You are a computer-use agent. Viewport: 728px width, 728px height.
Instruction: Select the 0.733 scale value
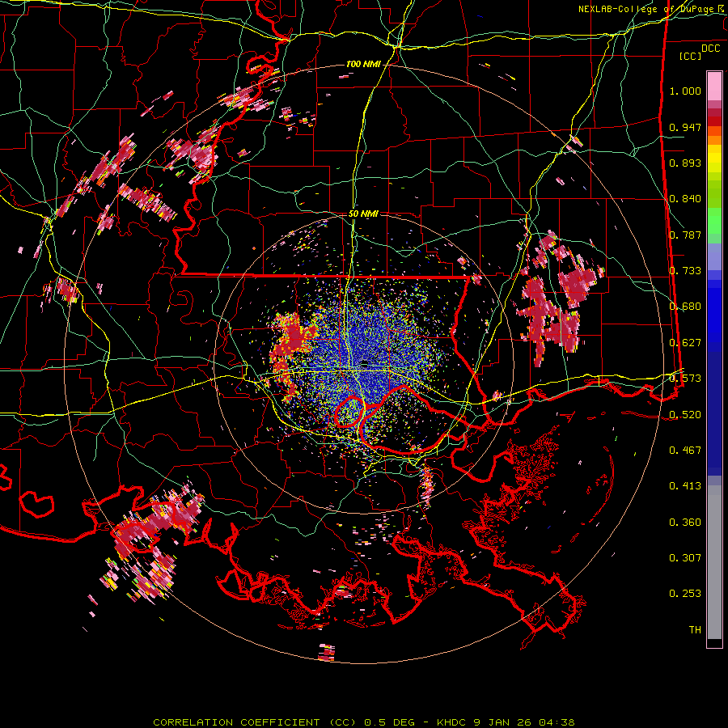coord(685,271)
